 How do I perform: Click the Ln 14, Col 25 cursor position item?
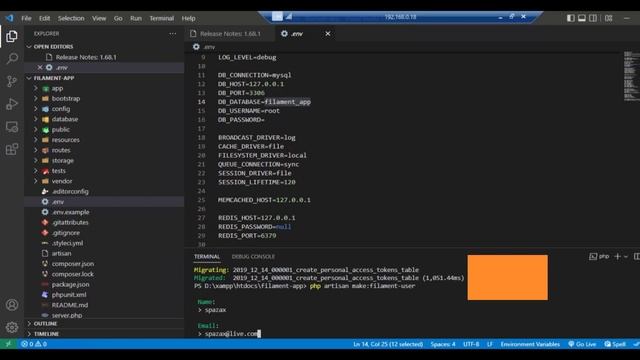click(x=388, y=344)
